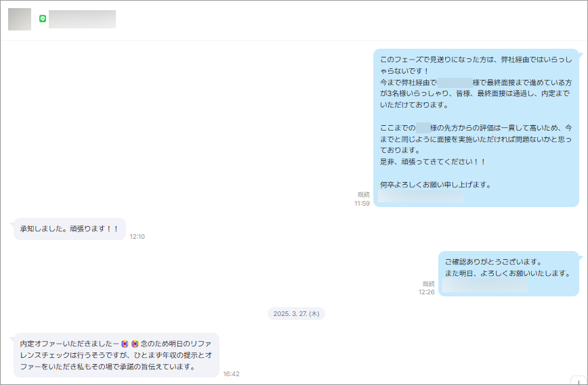Click the profile avatar in the chat header
This screenshot has height=385, width=588.
[x=20, y=20]
